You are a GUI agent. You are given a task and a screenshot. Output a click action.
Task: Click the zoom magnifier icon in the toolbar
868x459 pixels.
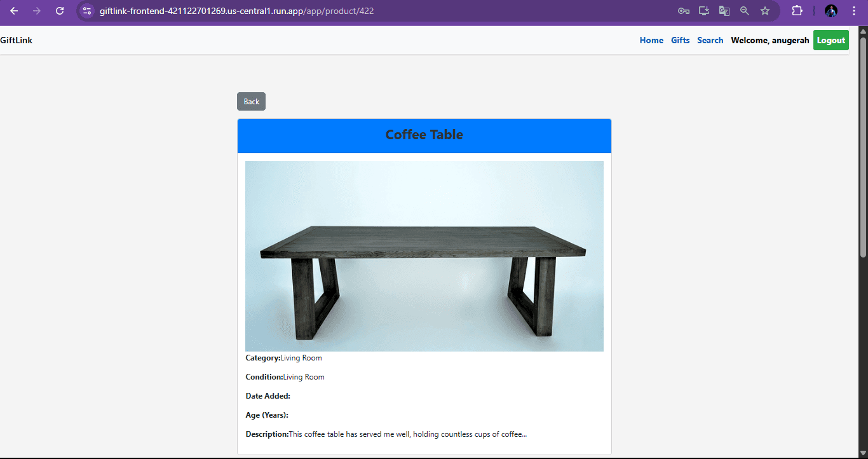744,11
